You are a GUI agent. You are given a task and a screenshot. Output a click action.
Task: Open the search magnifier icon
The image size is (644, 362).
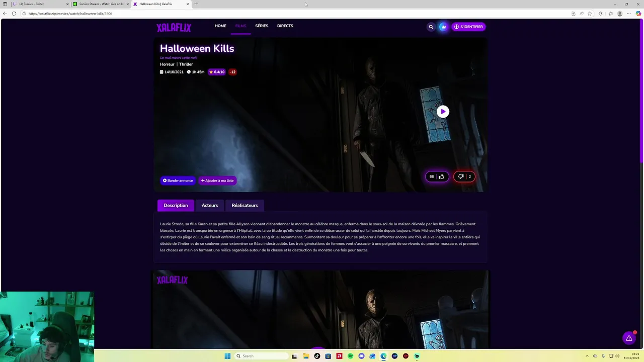point(431,27)
